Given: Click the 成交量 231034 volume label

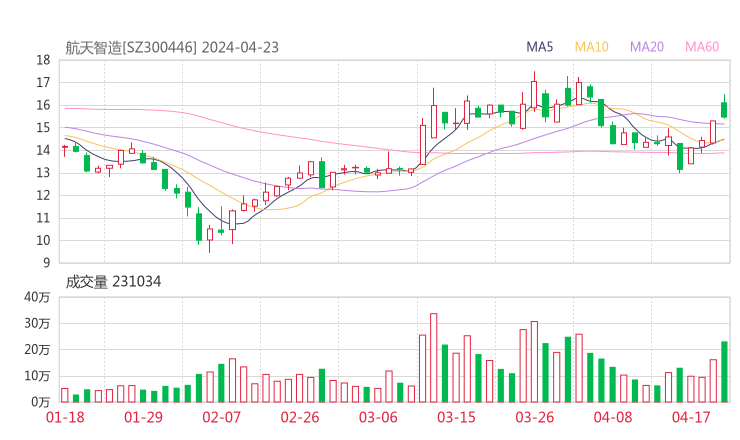Looking at the screenshot, I should coord(113,282).
